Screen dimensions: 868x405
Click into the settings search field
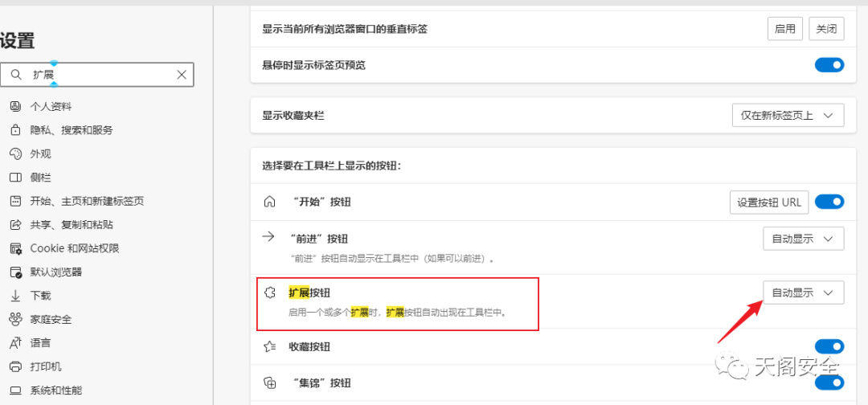(100, 75)
